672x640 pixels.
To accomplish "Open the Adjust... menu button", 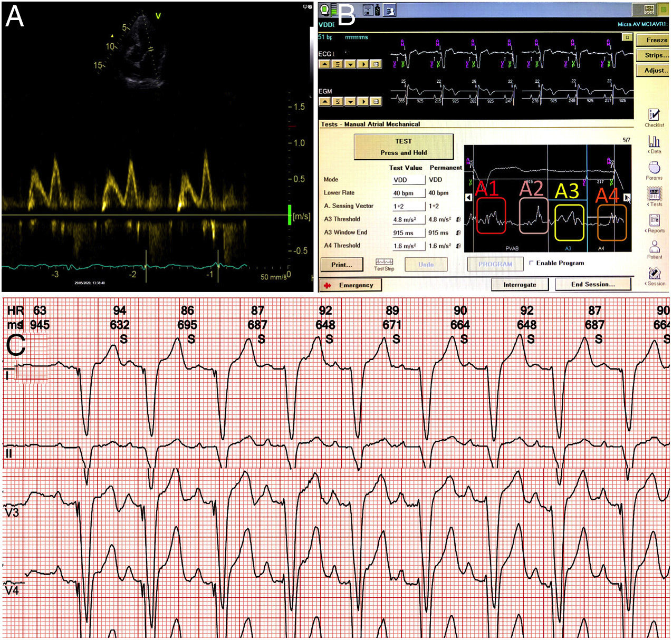I will 653,70.
